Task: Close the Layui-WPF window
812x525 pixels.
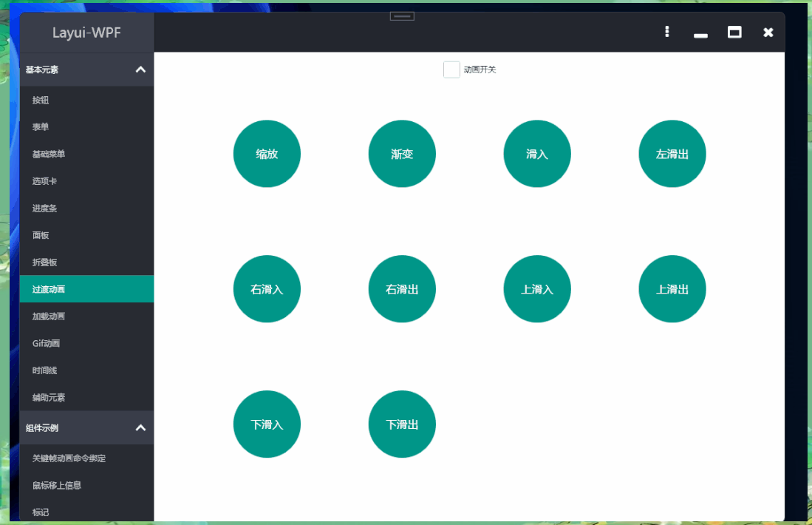Action: (768, 32)
